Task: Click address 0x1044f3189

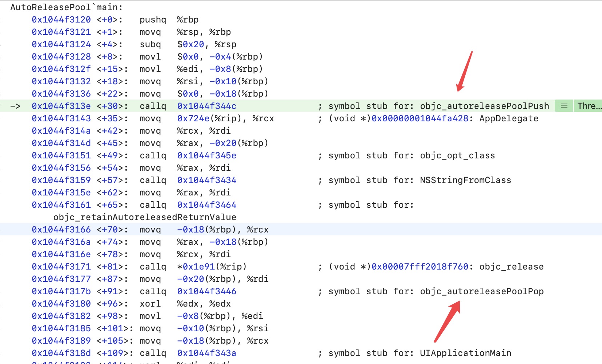Action: 61,341
